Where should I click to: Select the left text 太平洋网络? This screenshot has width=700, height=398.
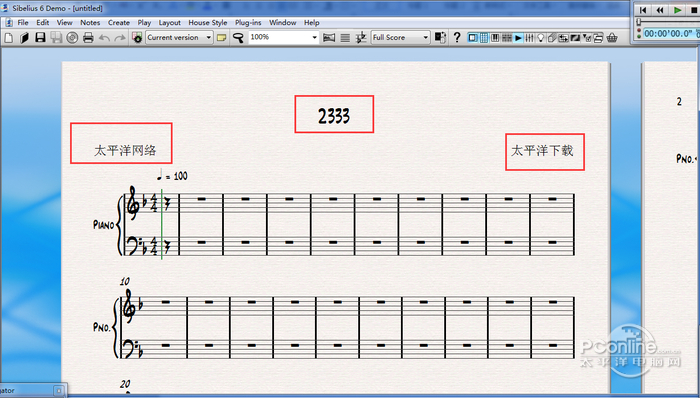point(125,150)
